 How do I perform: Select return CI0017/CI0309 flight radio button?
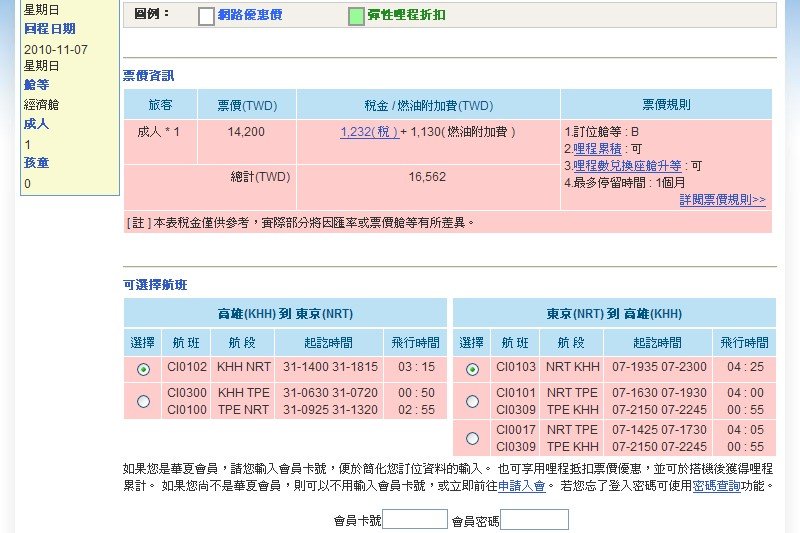(x=472, y=438)
